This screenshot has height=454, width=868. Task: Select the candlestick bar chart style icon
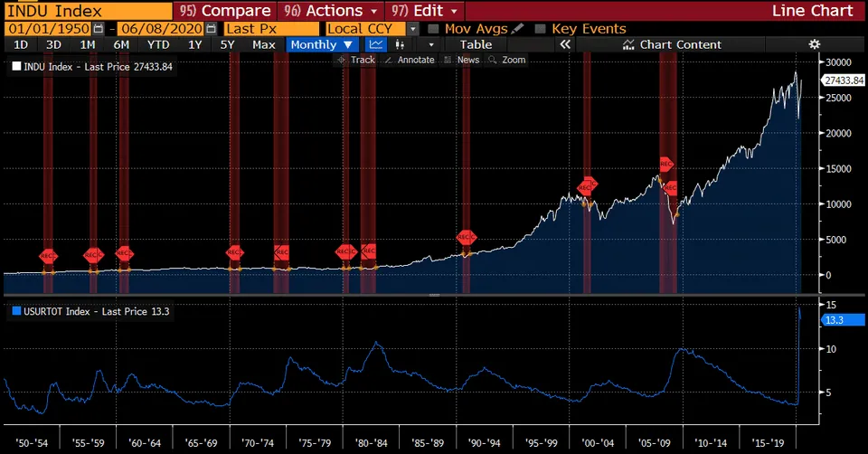click(x=399, y=45)
